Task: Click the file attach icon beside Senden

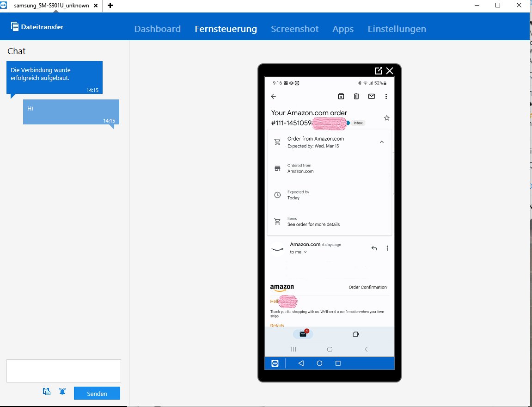Action: [47, 391]
